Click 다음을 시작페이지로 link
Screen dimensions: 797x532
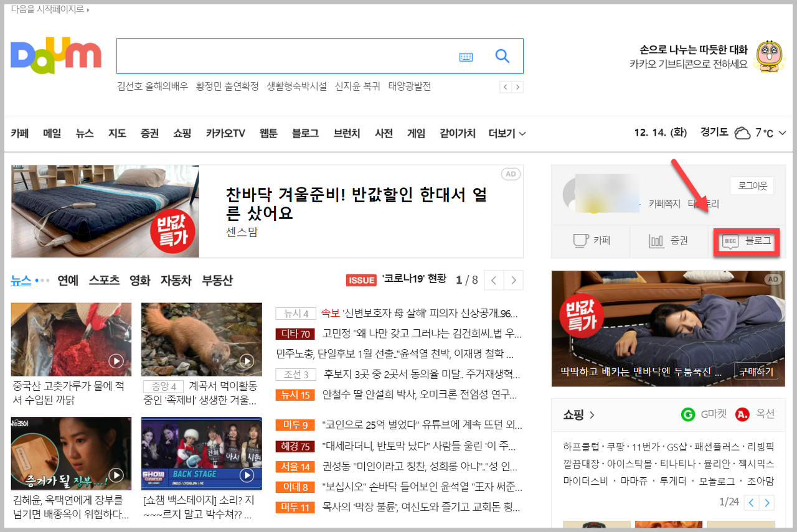(50, 9)
